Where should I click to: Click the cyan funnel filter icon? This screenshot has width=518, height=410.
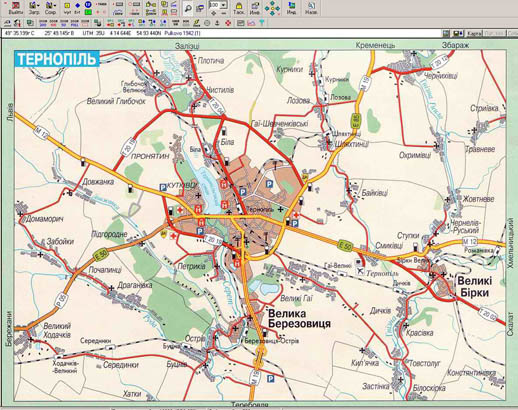(x=262, y=23)
